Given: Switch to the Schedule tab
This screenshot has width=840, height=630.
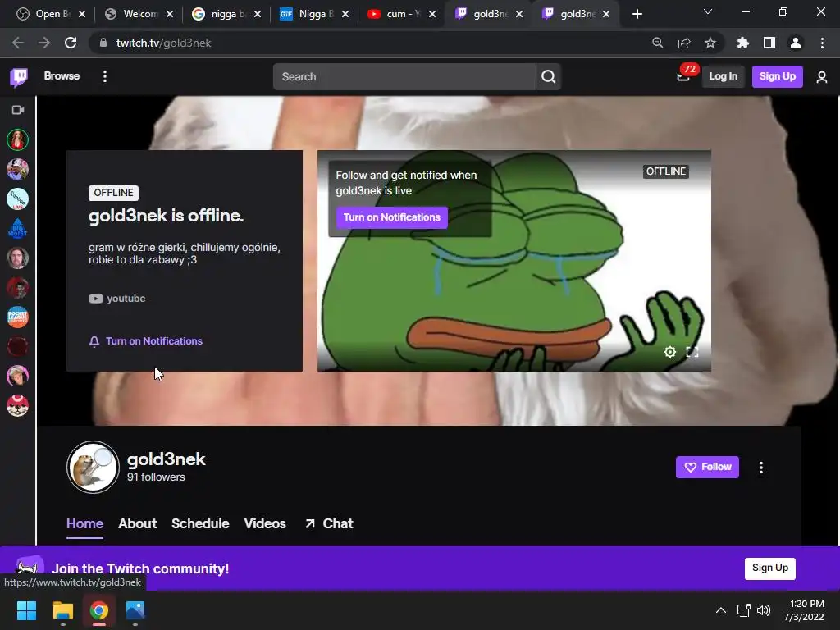Looking at the screenshot, I should (x=200, y=523).
